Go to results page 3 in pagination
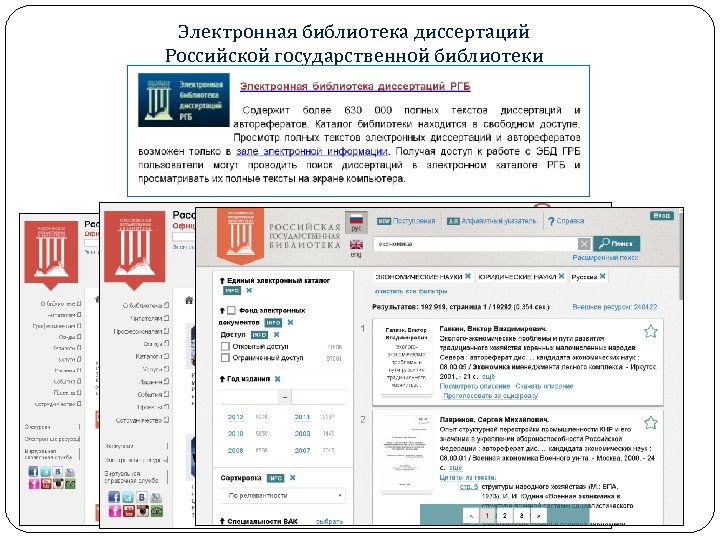The image size is (720, 540). pyautogui.click(x=522, y=516)
